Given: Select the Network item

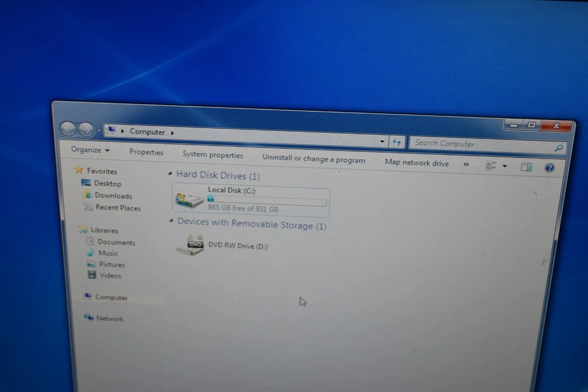Looking at the screenshot, I should (x=110, y=318).
